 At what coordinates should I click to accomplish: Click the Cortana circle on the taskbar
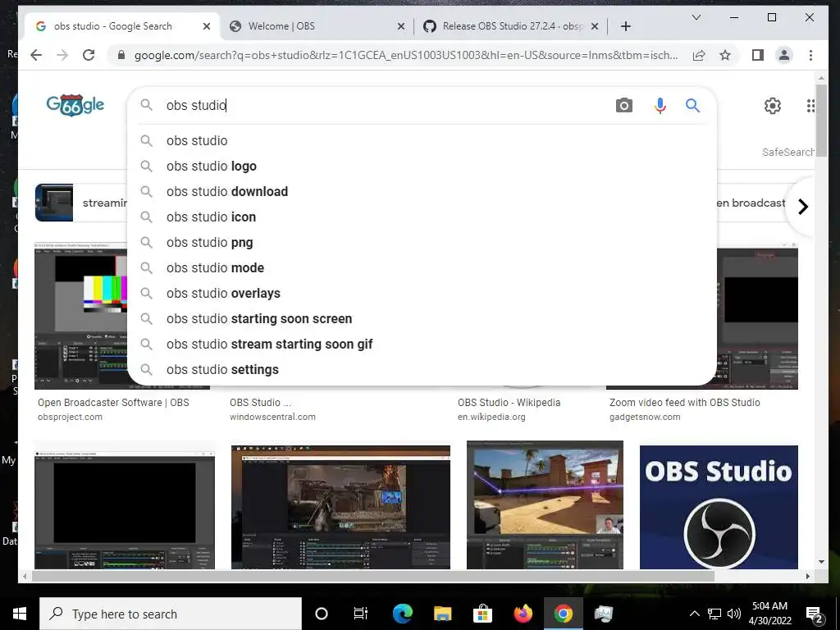tap(321, 614)
